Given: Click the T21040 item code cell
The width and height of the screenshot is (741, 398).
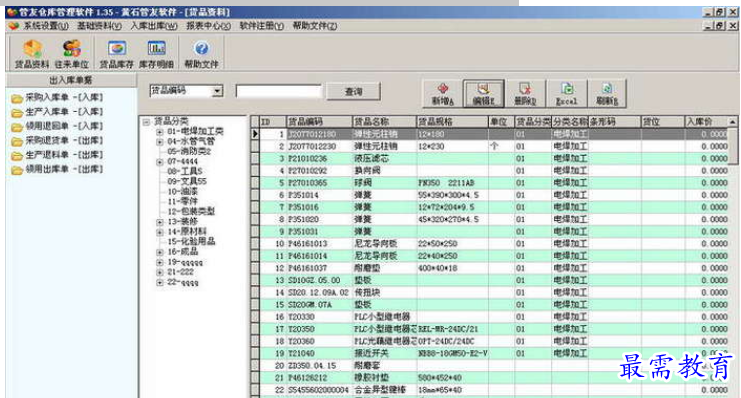Looking at the screenshot, I should [319, 354].
